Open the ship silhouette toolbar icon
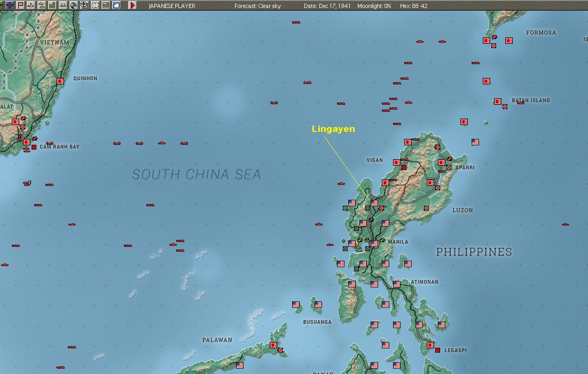This screenshot has width=588, height=374. [62, 5]
